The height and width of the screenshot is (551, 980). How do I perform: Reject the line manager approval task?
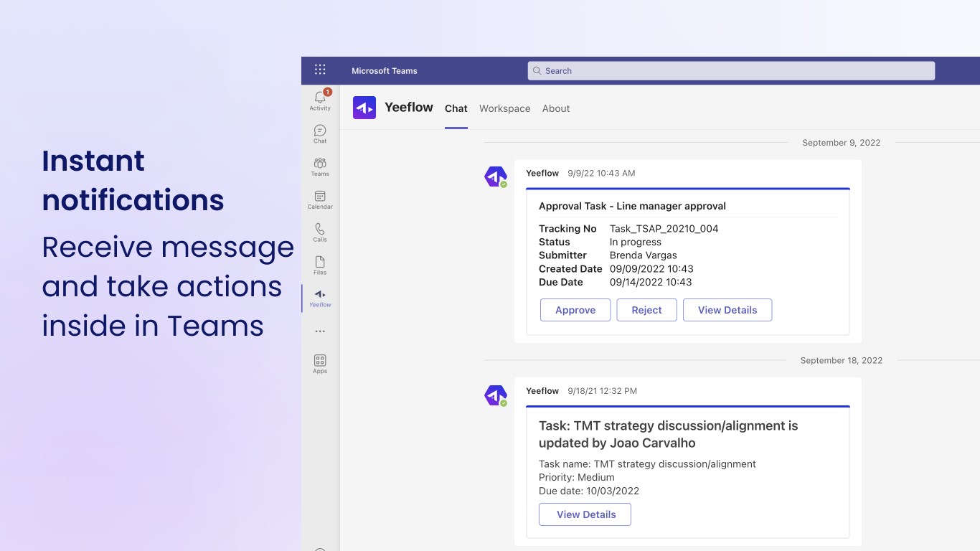click(646, 310)
